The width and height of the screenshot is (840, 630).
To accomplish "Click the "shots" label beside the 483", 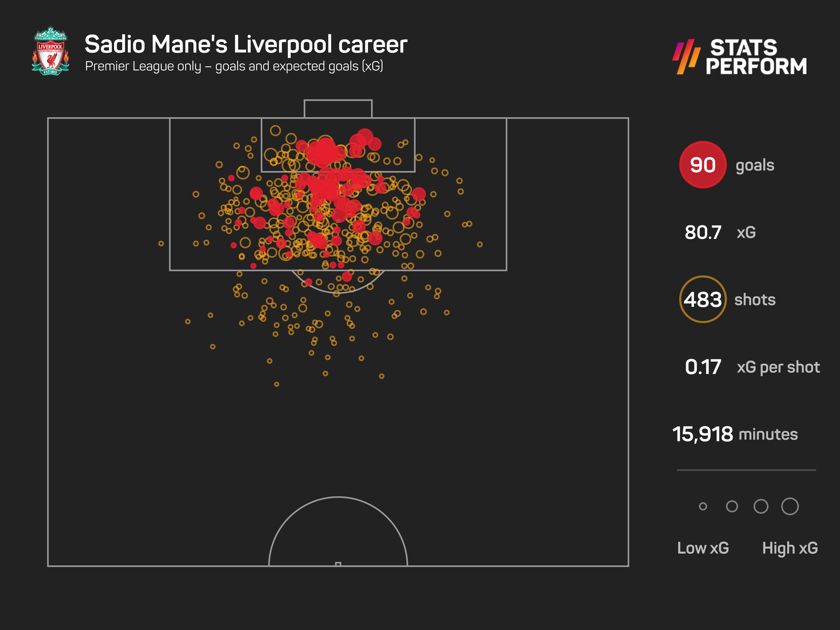I will (755, 300).
